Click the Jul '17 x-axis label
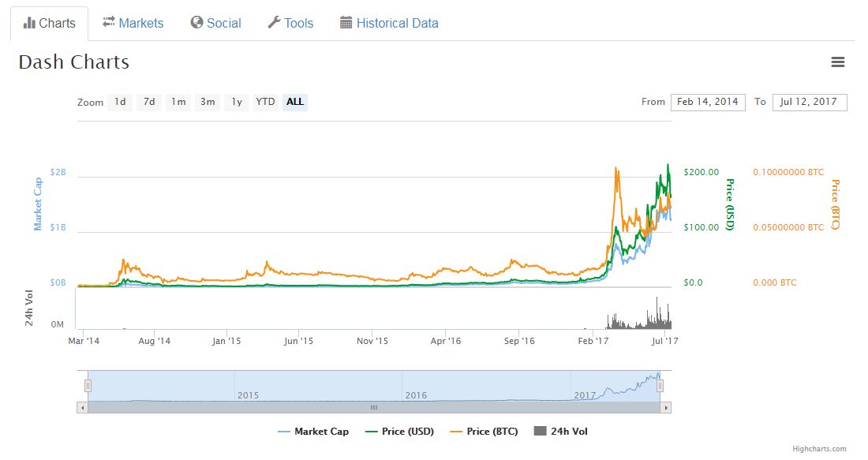The width and height of the screenshot is (868, 460). coord(665,341)
